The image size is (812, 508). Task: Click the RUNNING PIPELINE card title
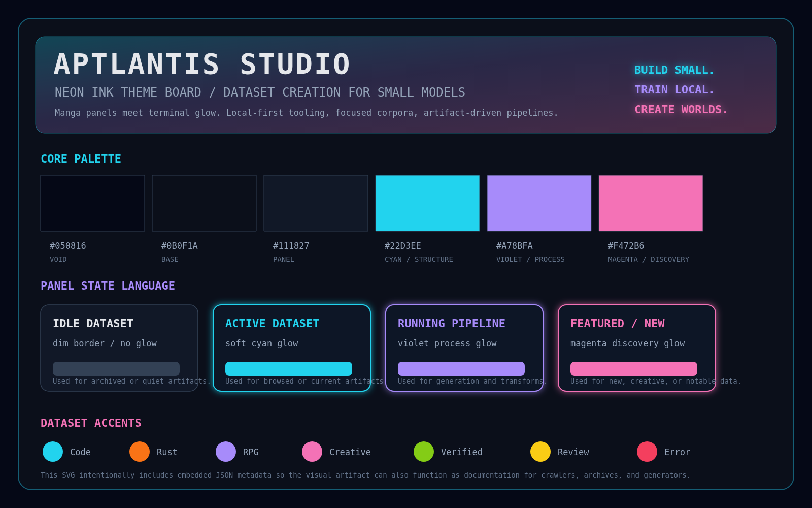452,324
